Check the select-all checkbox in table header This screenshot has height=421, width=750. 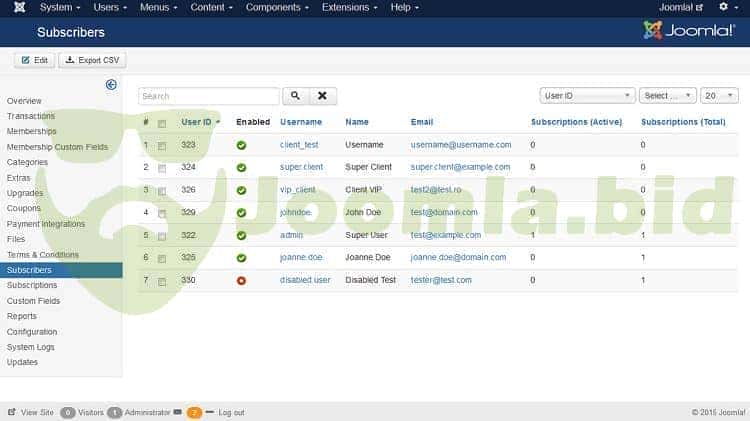pyautogui.click(x=162, y=123)
